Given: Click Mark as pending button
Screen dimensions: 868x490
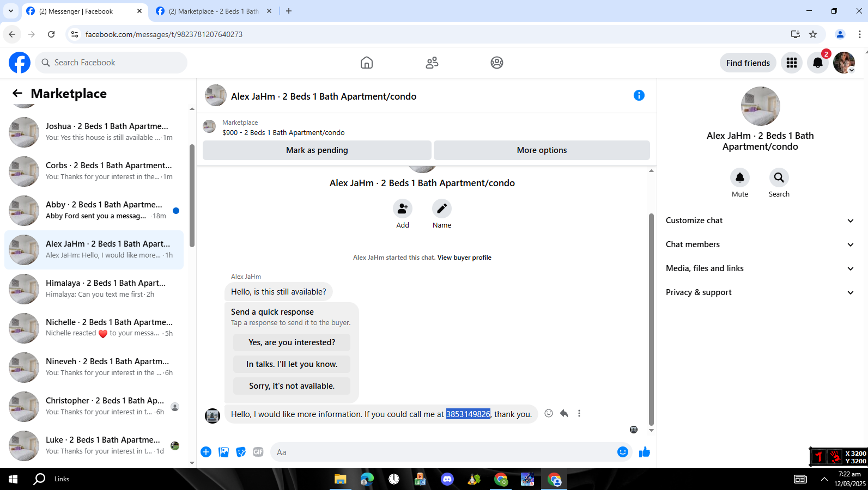Looking at the screenshot, I should coord(317,150).
